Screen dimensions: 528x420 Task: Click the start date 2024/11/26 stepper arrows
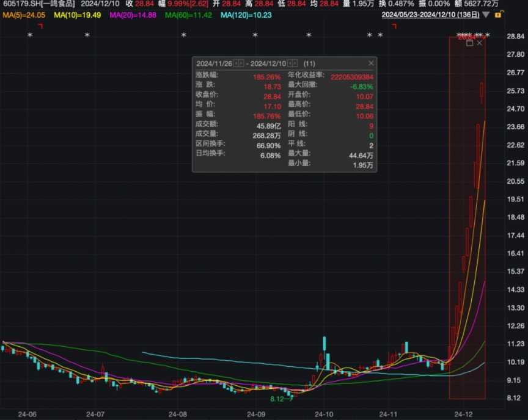239,63
